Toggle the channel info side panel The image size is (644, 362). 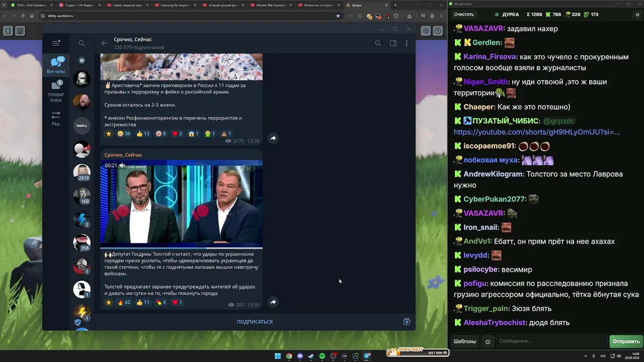pos(393,43)
